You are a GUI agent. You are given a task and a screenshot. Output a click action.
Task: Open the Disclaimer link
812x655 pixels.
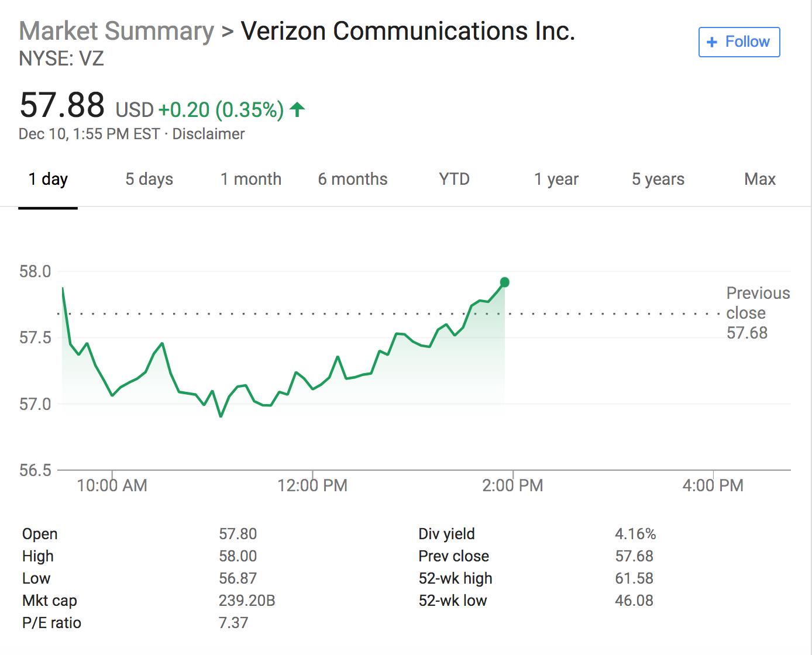click(208, 134)
